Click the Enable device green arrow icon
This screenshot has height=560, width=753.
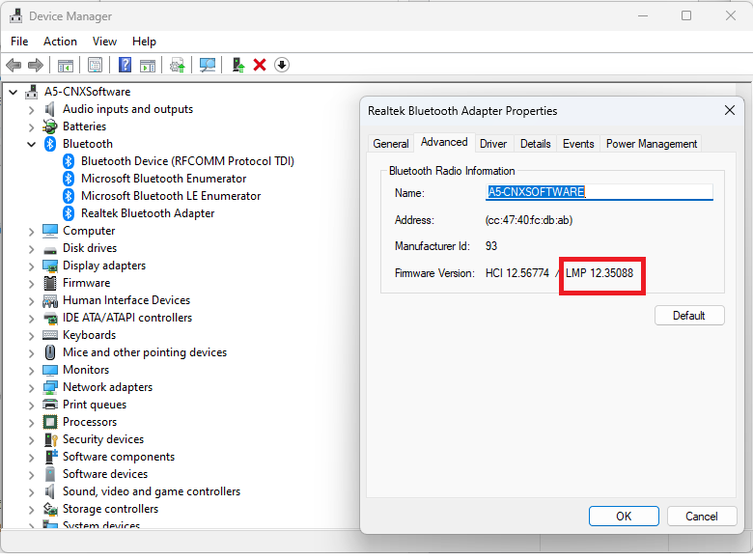tap(238, 65)
